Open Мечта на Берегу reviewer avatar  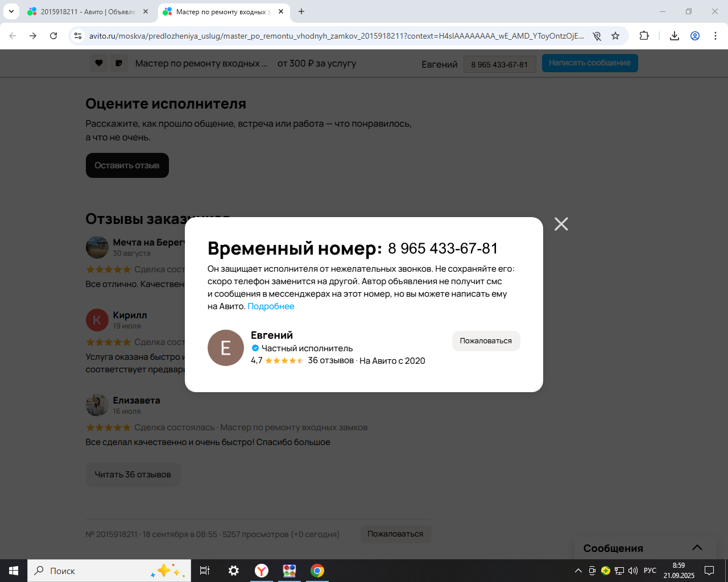(97, 247)
